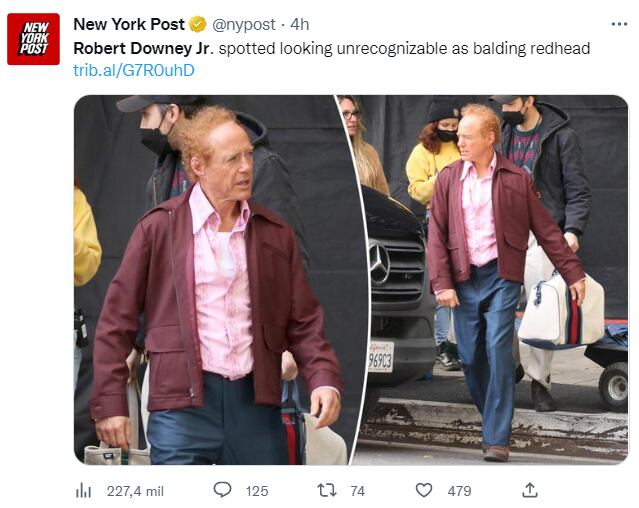Click the gold verified badge
The image size is (639, 508).
(x=198, y=24)
